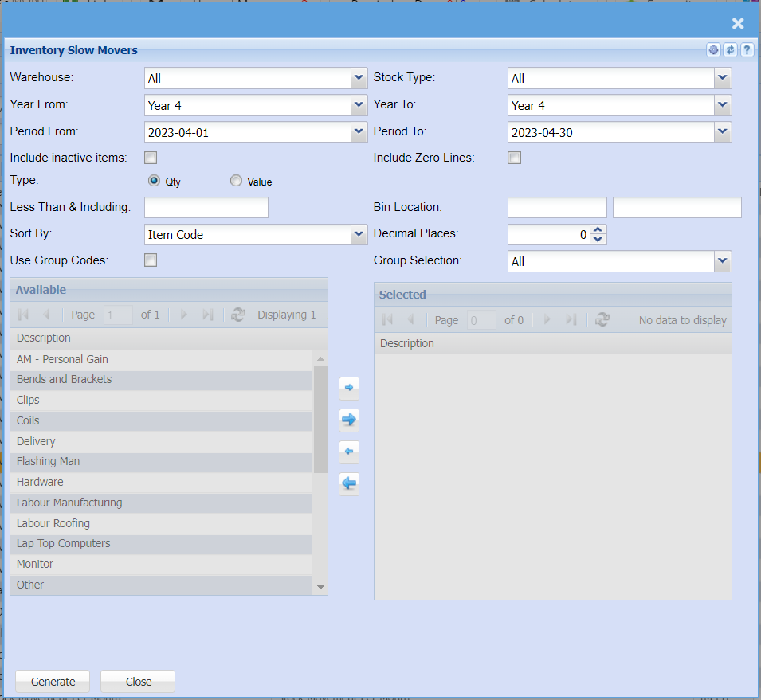Click the refresh arrows icon in panel header
761x700 pixels.
pyautogui.click(x=730, y=50)
